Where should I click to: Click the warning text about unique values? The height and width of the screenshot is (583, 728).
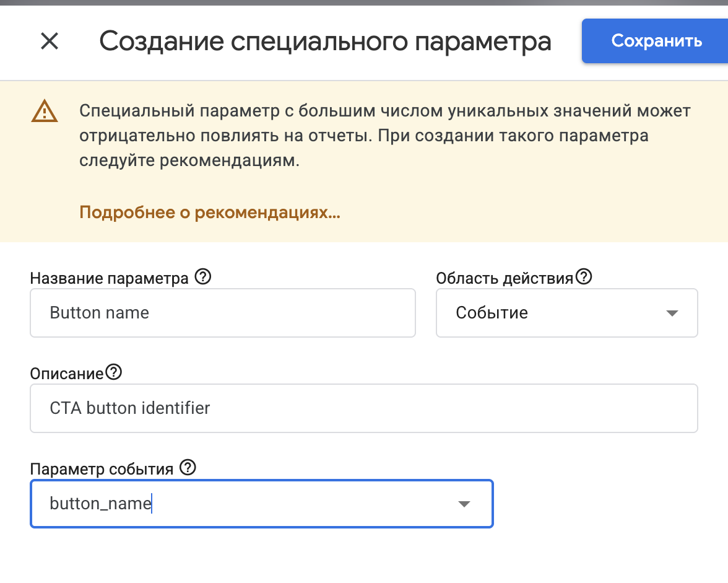click(x=385, y=136)
